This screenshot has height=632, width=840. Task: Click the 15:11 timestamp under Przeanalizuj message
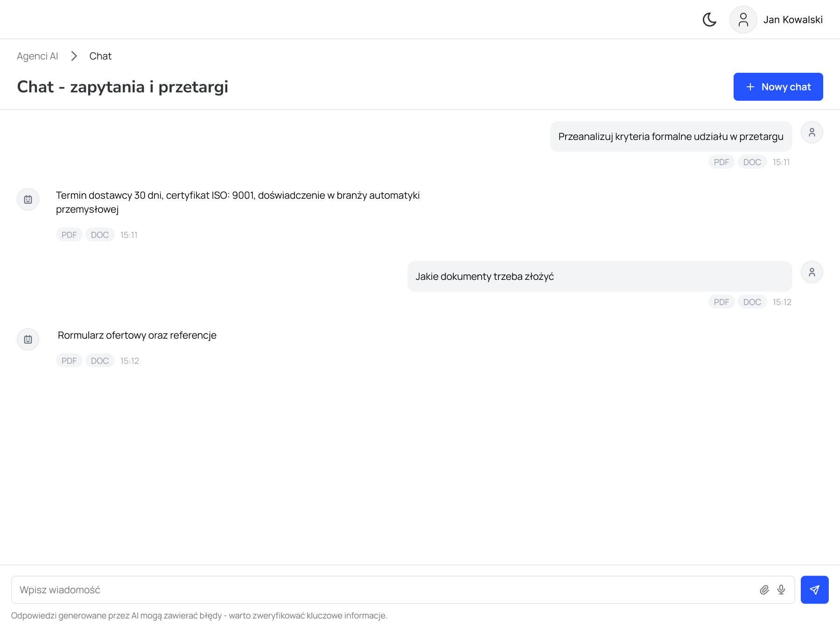coord(781,162)
